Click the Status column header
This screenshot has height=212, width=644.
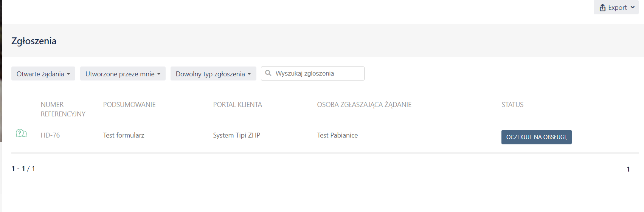512,105
